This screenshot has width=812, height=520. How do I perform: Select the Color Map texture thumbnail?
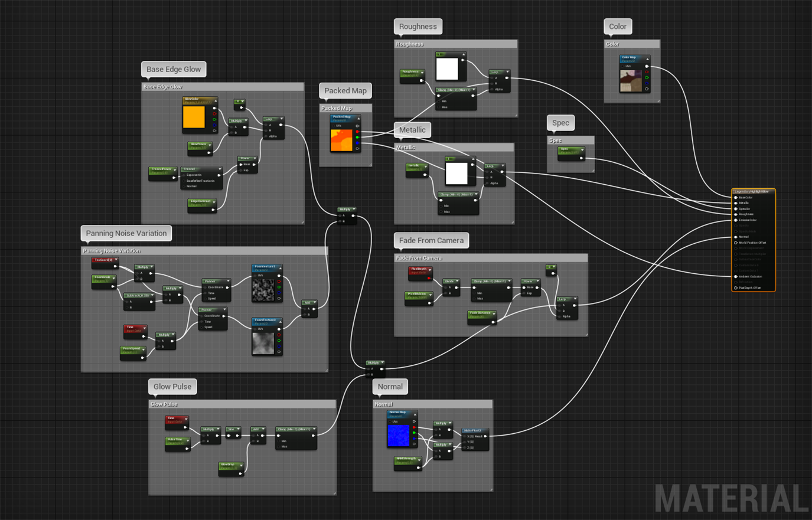coord(631,81)
